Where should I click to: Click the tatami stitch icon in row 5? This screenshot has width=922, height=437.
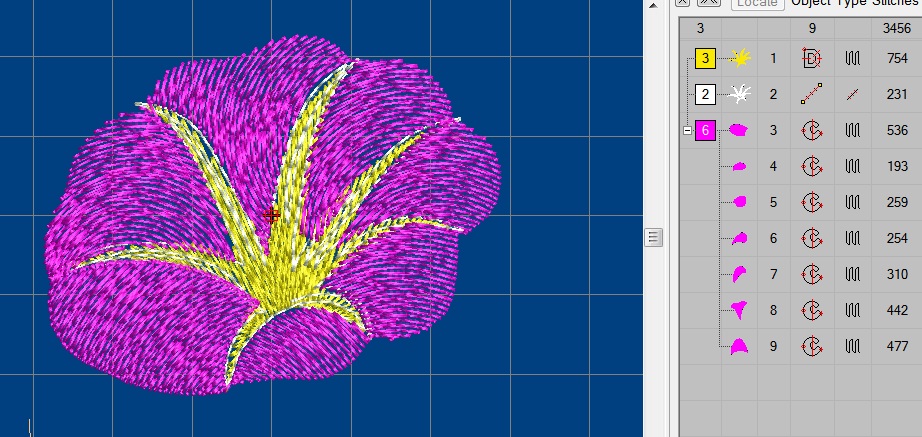click(853, 202)
